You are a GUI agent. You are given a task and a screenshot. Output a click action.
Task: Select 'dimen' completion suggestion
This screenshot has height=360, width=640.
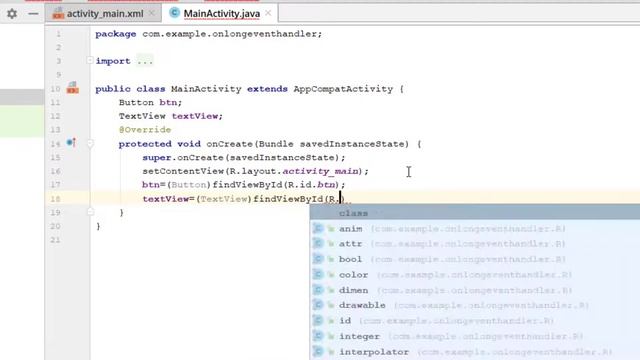coord(475,290)
